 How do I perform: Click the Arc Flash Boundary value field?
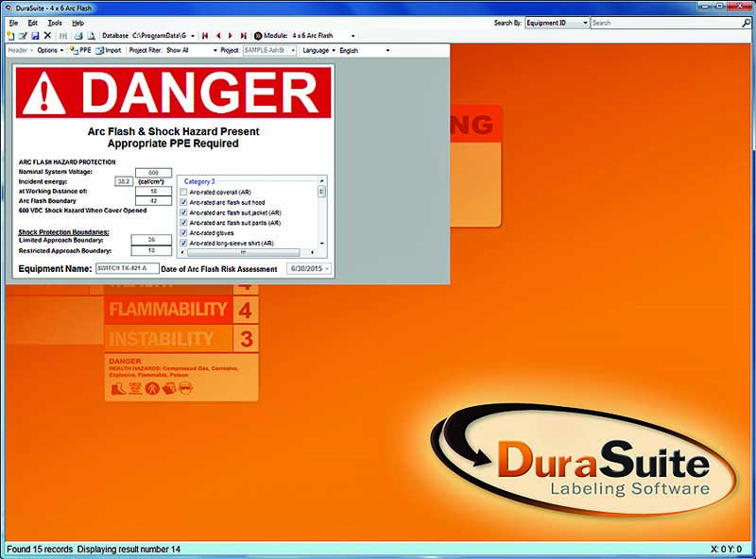click(x=153, y=201)
